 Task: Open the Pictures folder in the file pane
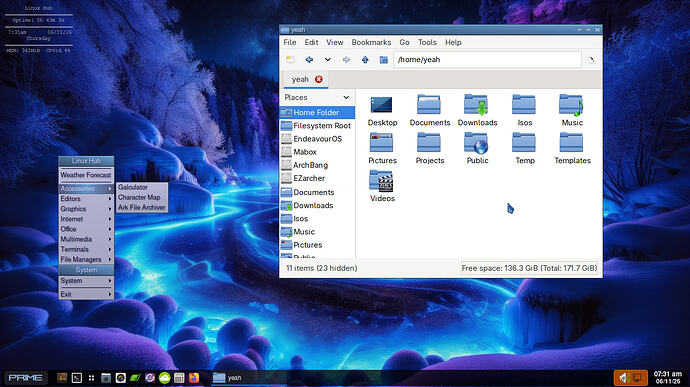click(382, 148)
